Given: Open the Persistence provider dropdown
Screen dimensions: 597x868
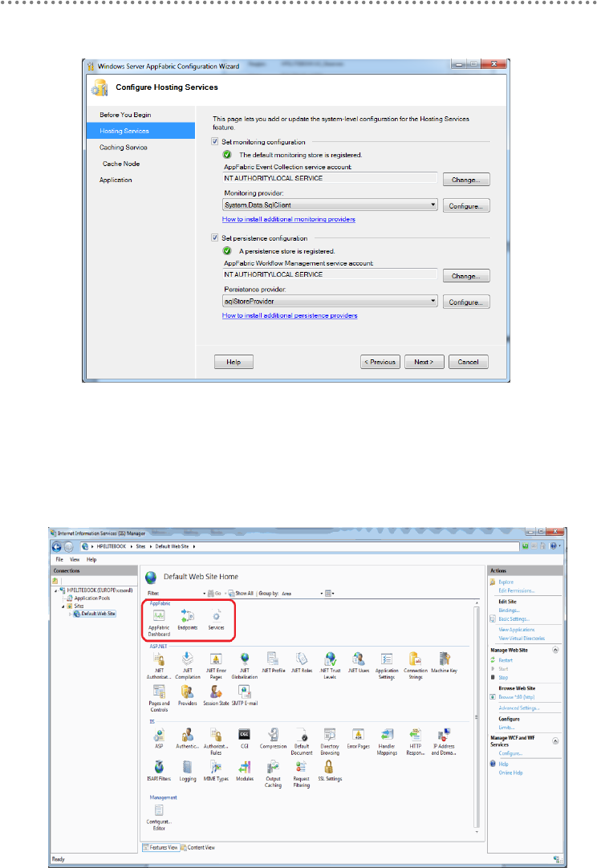Looking at the screenshot, I should pyautogui.click(x=330, y=301).
